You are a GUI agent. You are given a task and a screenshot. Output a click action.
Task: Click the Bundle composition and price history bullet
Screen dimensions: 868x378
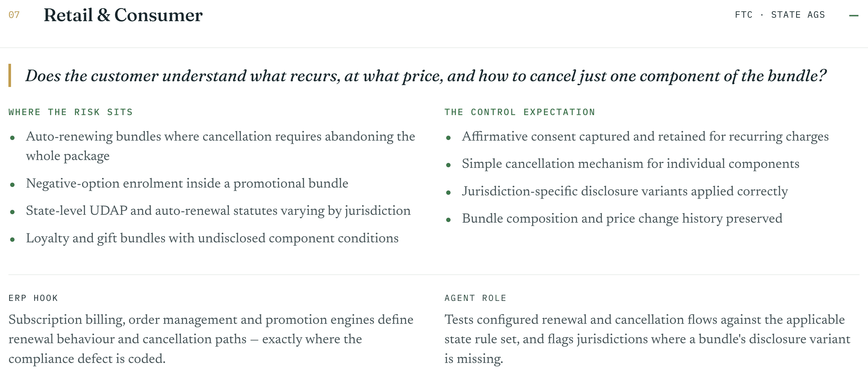(x=622, y=219)
